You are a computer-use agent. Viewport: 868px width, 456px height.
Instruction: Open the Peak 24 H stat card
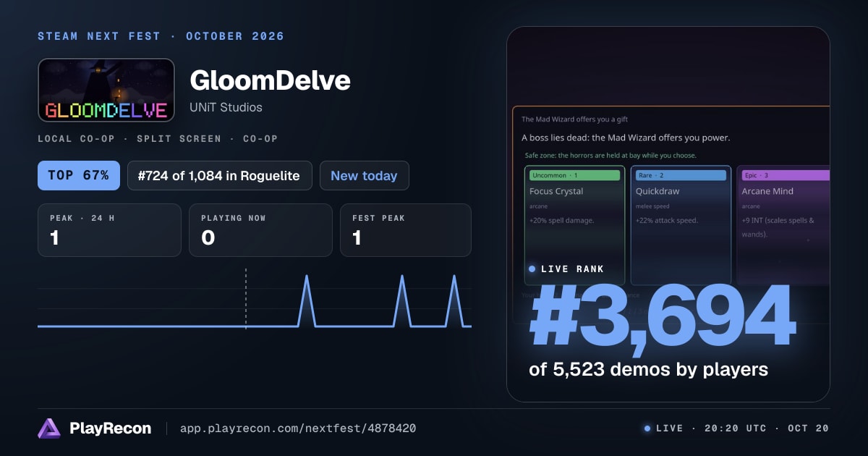[109, 230]
